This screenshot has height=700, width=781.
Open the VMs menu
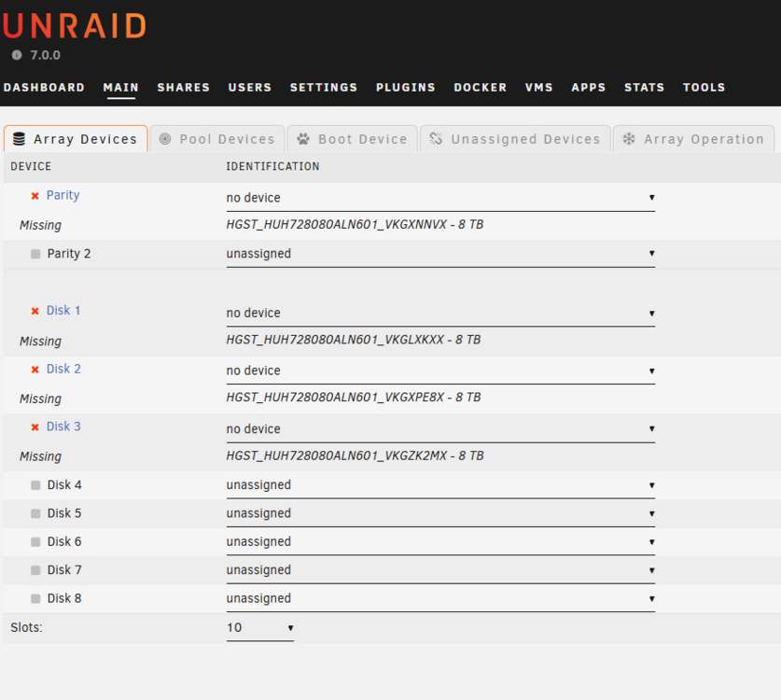click(x=539, y=88)
